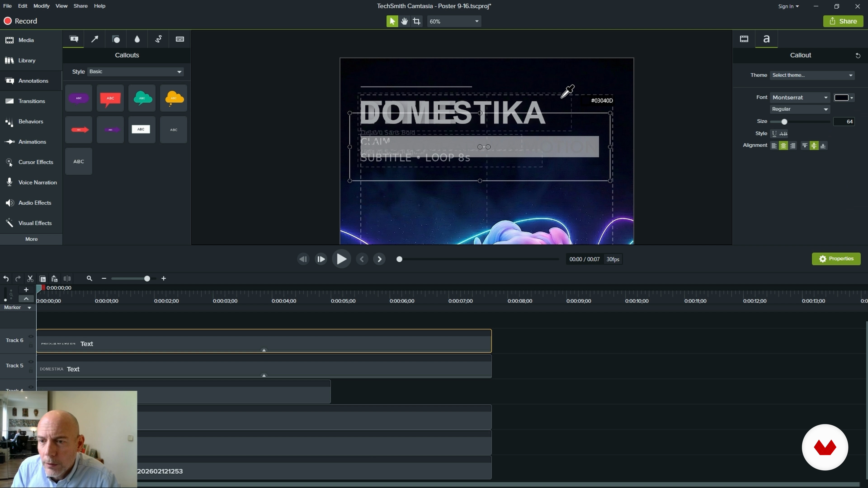The height and width of the screenshot is (488, 868).
Task: Open the Keystroke Callouts tab
Action: point(180,39)
